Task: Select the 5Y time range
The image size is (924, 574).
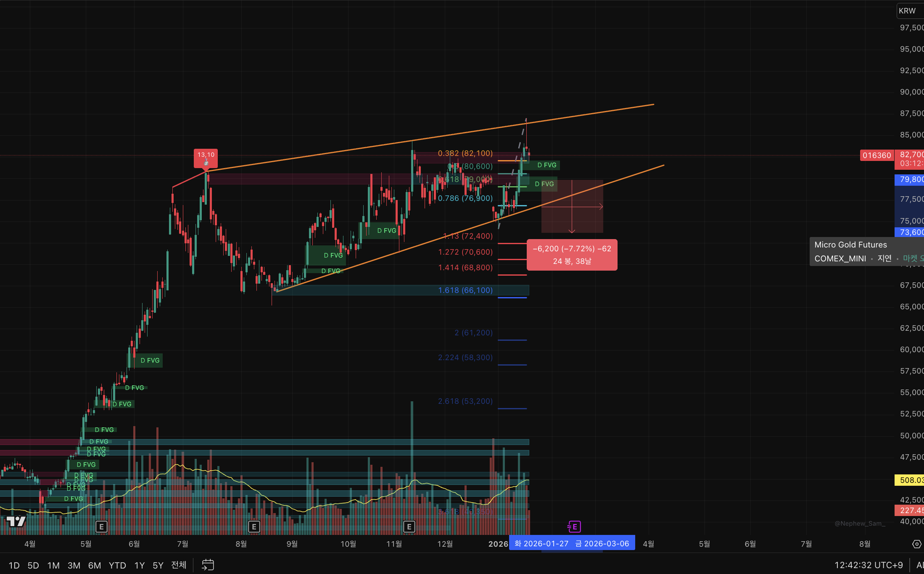Action: coord(158,565)
